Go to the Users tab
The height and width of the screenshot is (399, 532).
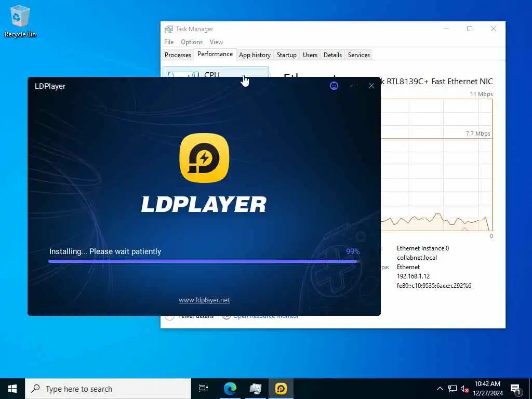point(310,55)
